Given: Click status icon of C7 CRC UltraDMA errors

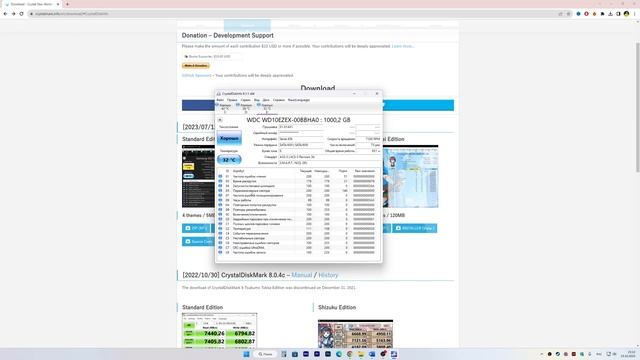Looking at the screenshot, I should coord(220,248).
